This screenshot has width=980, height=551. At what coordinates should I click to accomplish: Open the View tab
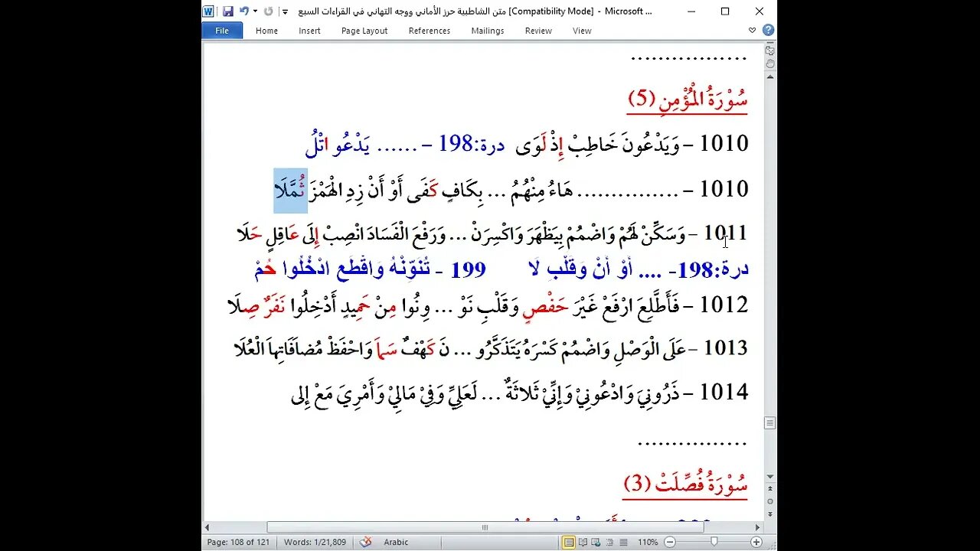tap(582, 31)
